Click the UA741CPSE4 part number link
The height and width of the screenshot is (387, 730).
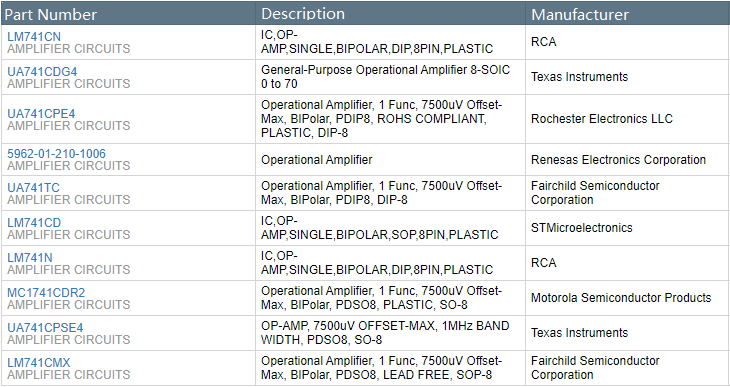click(45, 328)
